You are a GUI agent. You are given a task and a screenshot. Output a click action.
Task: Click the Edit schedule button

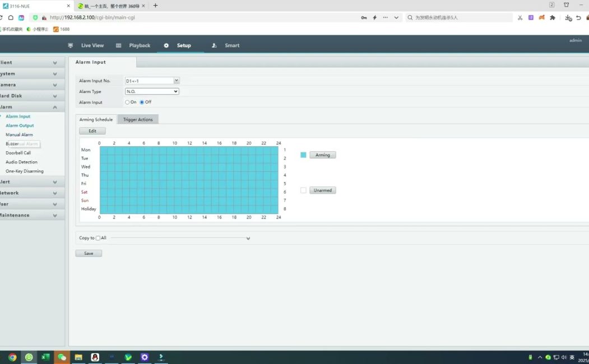point(92,130)
